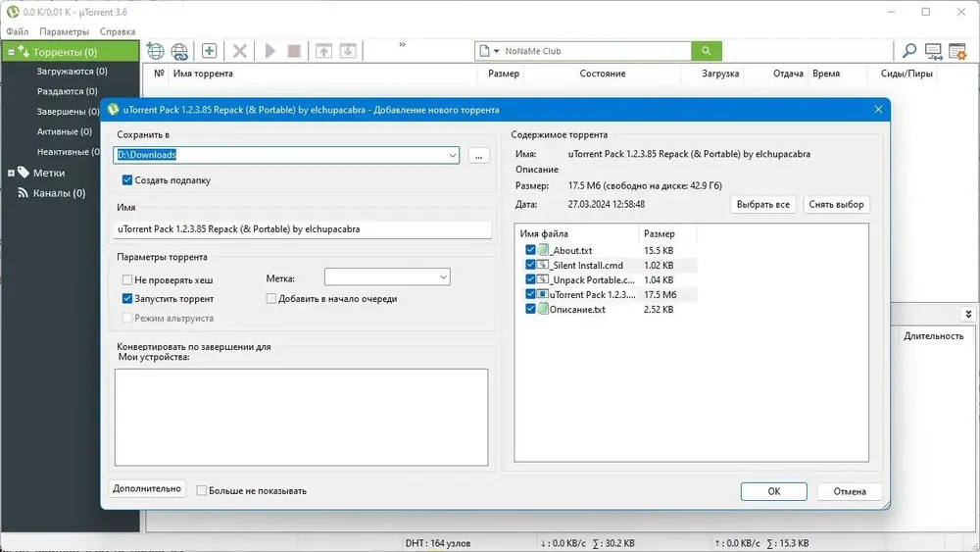980x552 pixels.
Task: Click the add torrent from URL icon
Action: click(179, 51)
